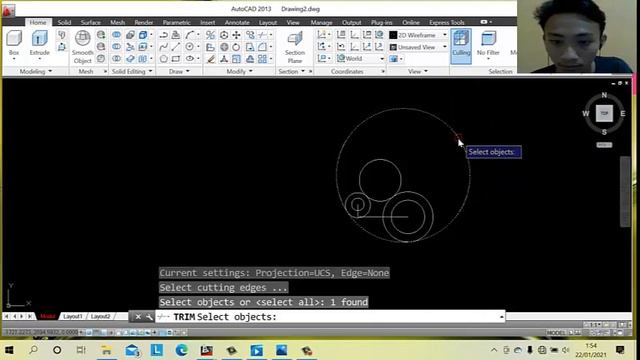Click the Fillet icon in Modify
Image resolution: width=640 pixels, height=360 pixels.
click(262, 47)
